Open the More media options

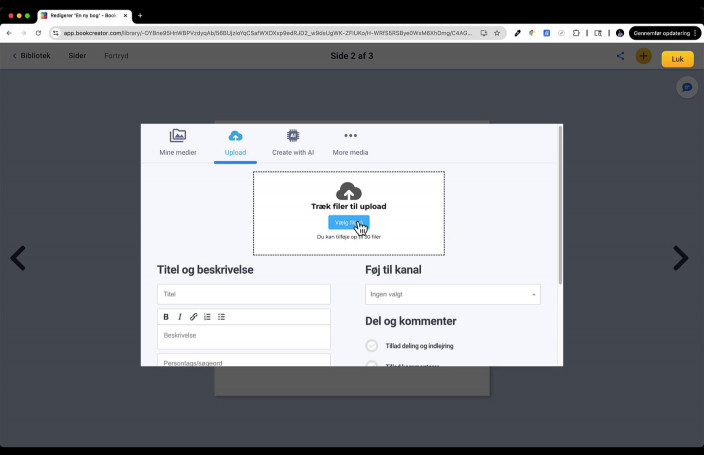click(x=350, y=143)
